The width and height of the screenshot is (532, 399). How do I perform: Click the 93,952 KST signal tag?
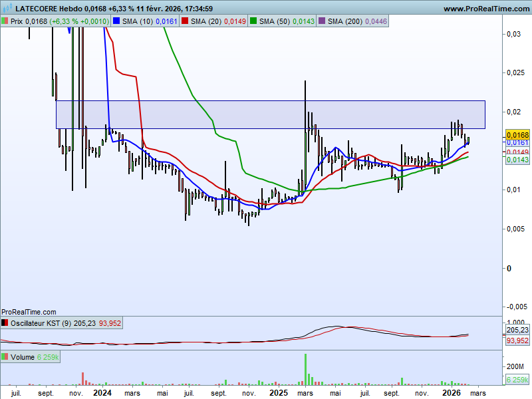(x=517, y=340)
